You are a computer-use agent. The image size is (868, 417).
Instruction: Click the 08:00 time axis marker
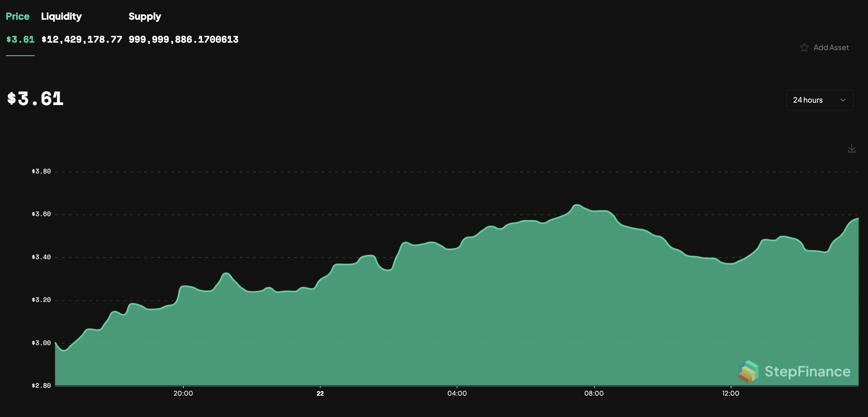(x=594, y=393)
